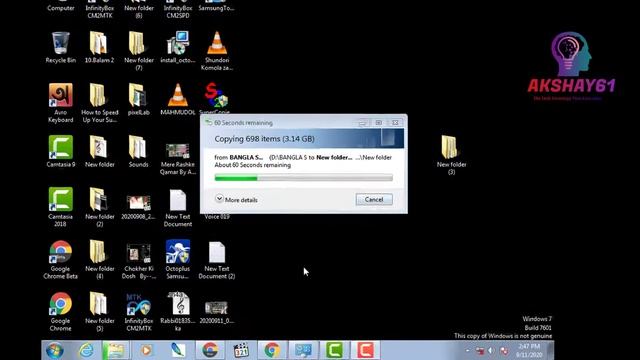Open the New Text Document (2) file
Screen dimensions: 640x360
pos(217,260)
